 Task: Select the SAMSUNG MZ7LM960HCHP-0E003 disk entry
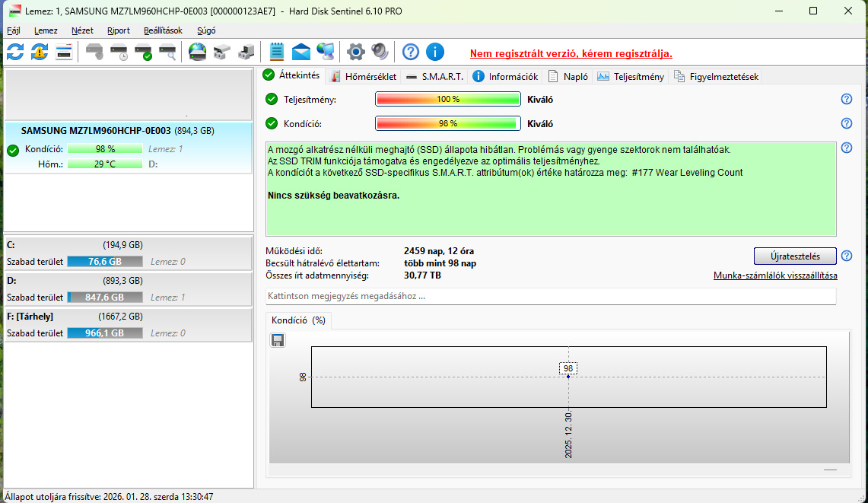129,148
